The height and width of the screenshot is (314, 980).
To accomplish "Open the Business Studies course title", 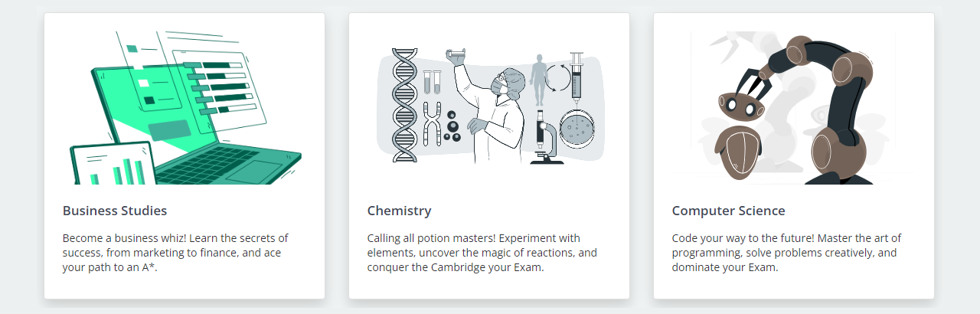I will [115, 211].
